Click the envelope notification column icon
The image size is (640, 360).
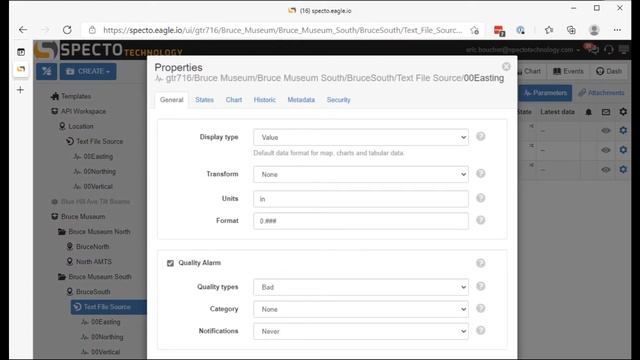[x=606, y=112]
